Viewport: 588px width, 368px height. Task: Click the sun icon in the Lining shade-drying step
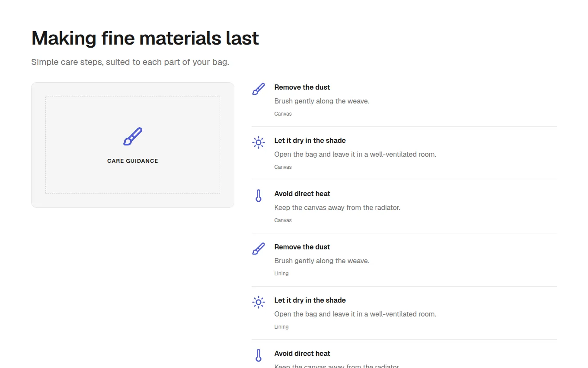coord(259,302)
